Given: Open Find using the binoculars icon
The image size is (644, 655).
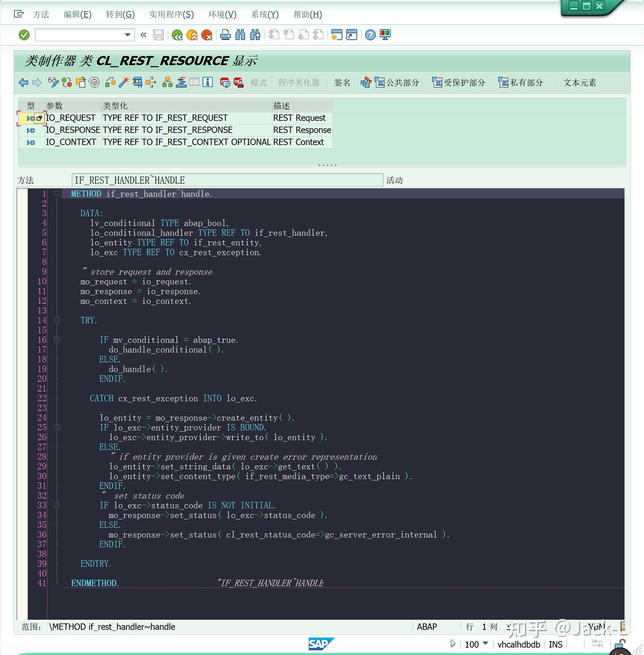Looking at the screenshot, I should coord(240,35).
